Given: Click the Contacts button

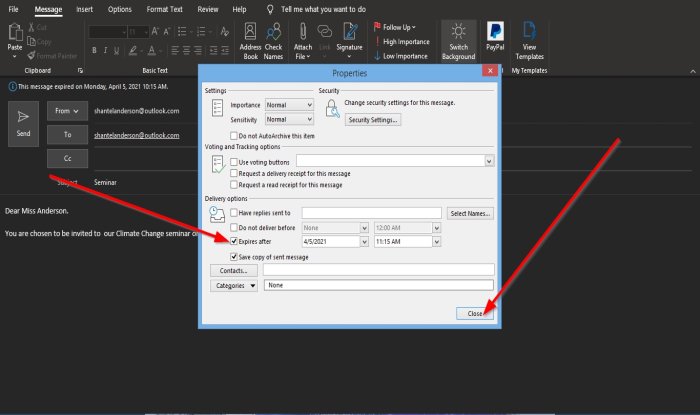Looking at the screenshot, I should coord(234,270).
